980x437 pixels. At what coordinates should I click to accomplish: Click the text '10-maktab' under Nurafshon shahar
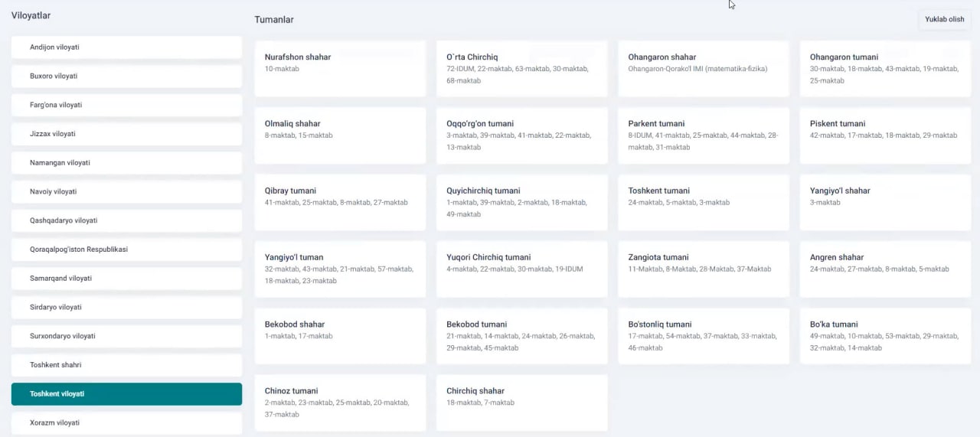point(282,69)
